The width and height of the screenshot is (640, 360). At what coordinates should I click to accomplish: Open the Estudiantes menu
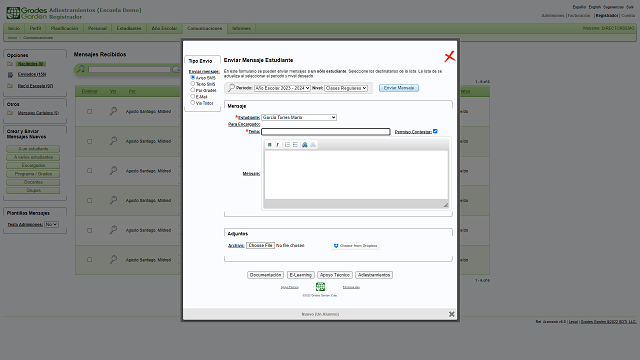129,28
